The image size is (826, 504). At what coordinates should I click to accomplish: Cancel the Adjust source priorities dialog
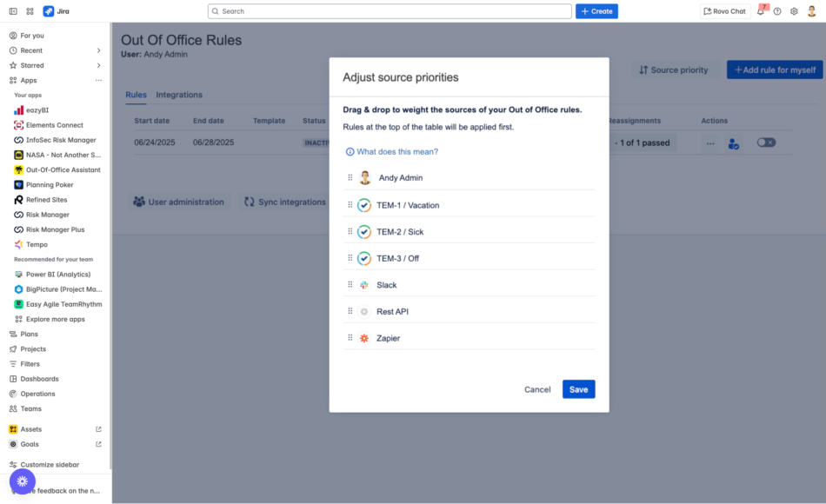point(537,389)
